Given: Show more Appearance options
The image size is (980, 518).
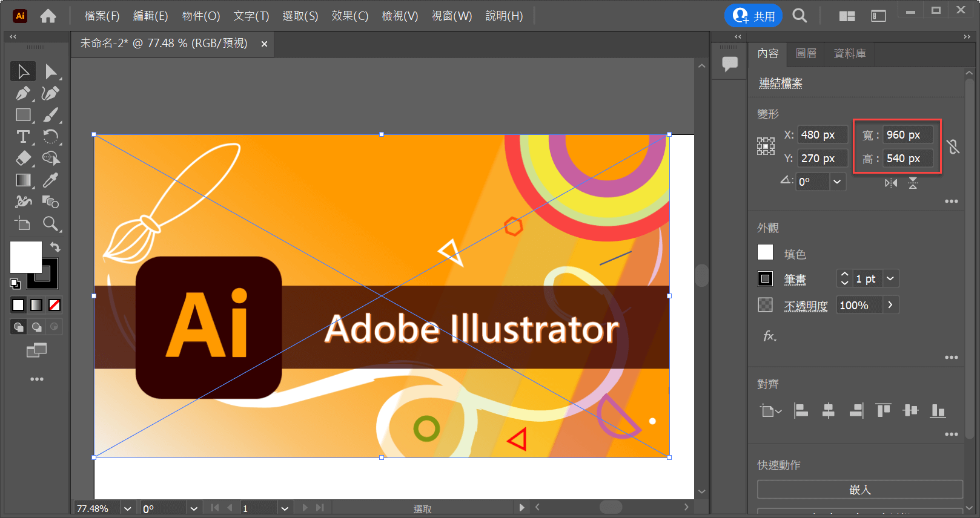Looking at the screenshot, I should [952, 357].
